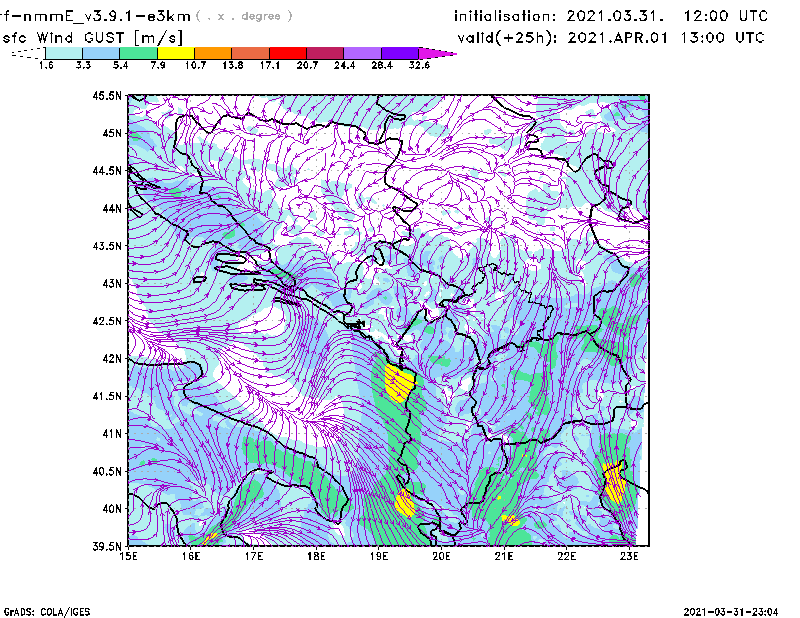Screen dimensions: 800x618
Task: Click the 45N latitude axis label
Action: coord(112,133)
